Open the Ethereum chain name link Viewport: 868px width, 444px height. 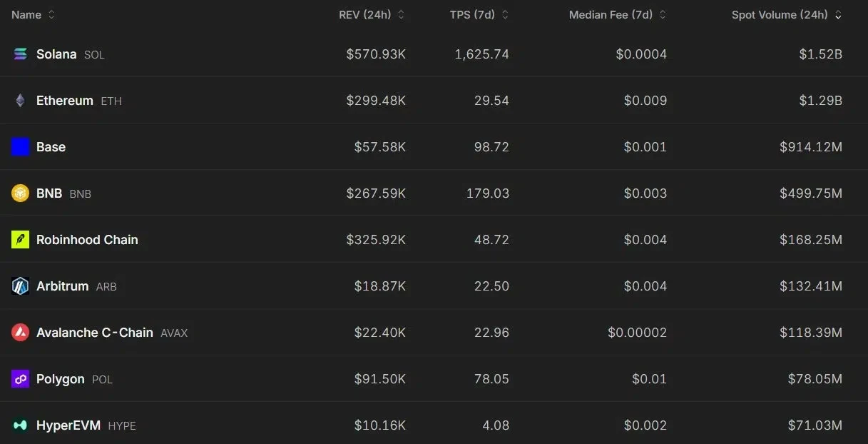tap(65, 101)
